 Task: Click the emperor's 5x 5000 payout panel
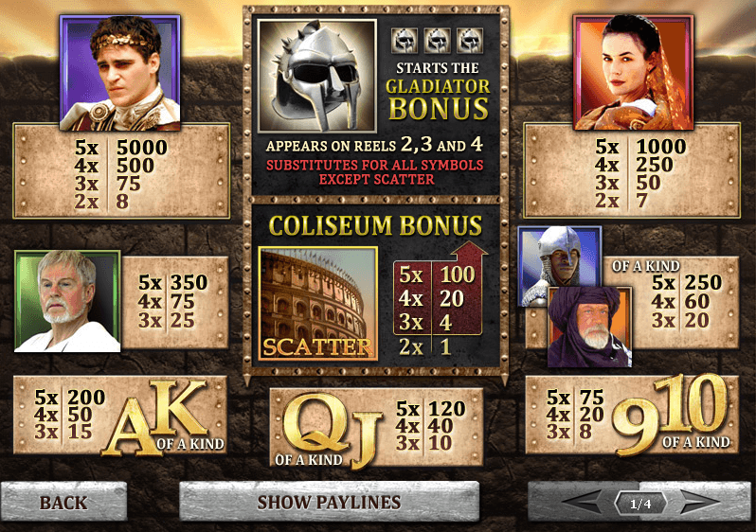pos(121,171)
